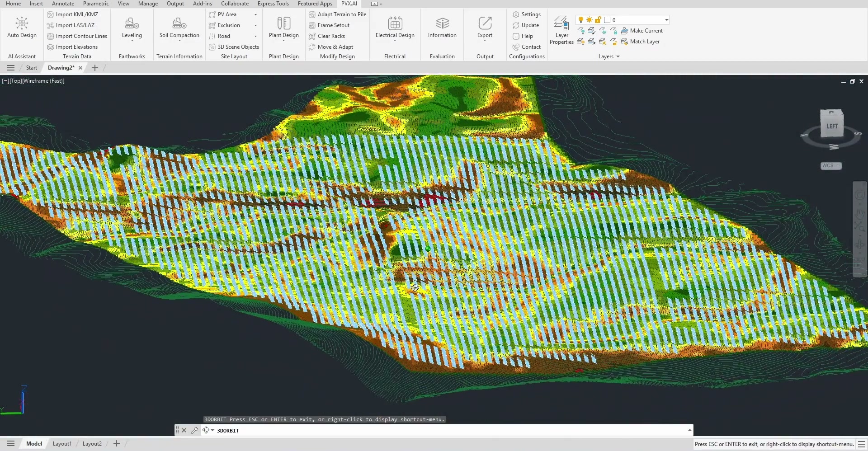Open Layer Properties manager
868x451 pixels.
(561, 30)
